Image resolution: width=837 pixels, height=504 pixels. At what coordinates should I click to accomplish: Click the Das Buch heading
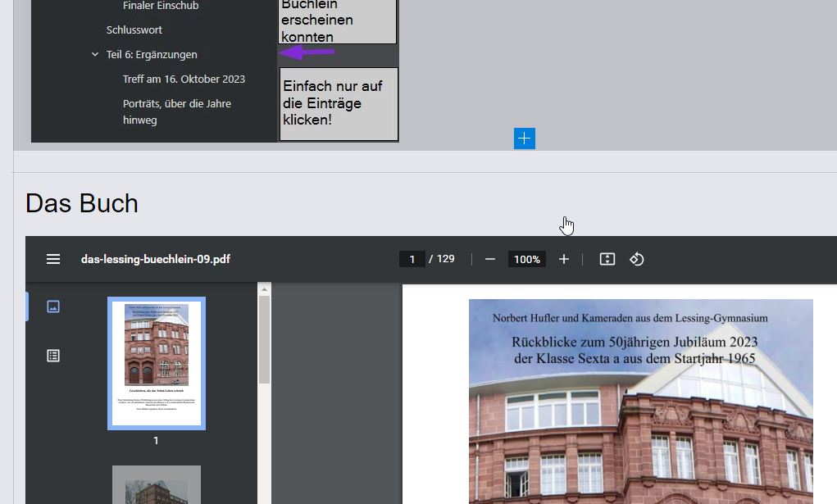tap(82, 203)
